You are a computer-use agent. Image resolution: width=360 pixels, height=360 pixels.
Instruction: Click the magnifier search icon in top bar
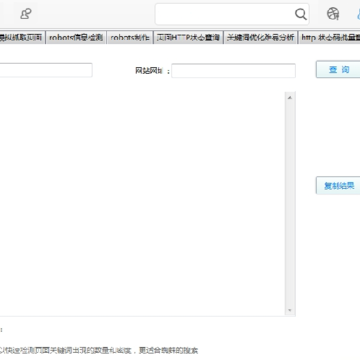pyautogui.click(x=301, y=14)
